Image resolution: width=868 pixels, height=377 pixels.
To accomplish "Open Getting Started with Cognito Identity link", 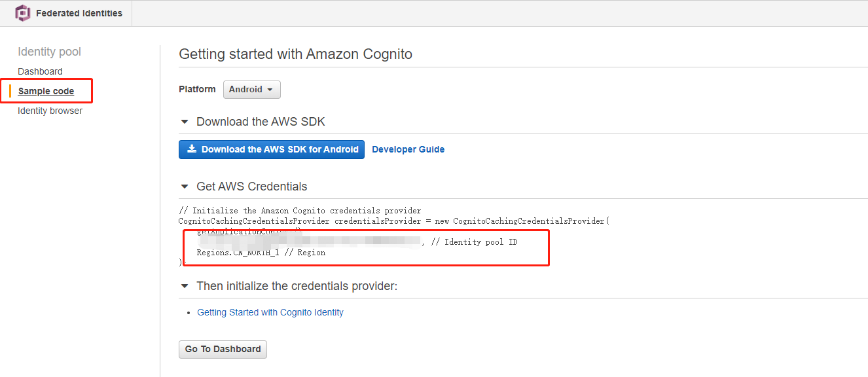I will pos(270,312).
